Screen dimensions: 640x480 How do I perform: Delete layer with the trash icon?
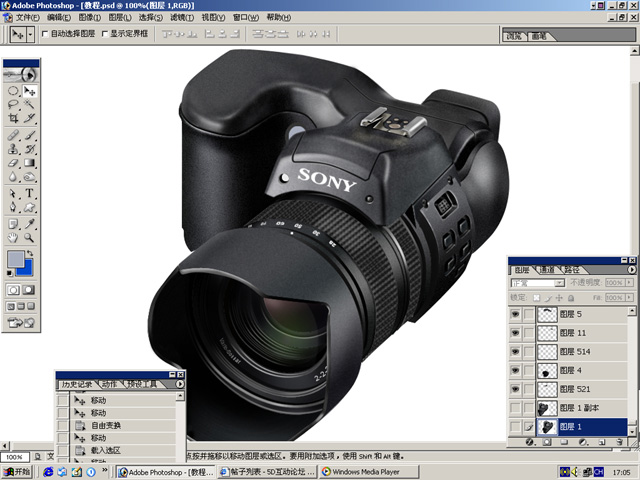coord(620,442)
